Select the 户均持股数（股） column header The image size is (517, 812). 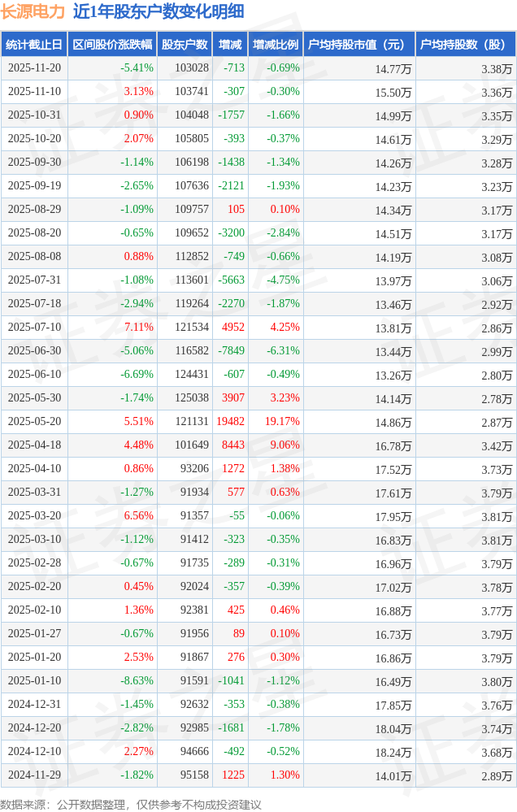coord(465,45)
